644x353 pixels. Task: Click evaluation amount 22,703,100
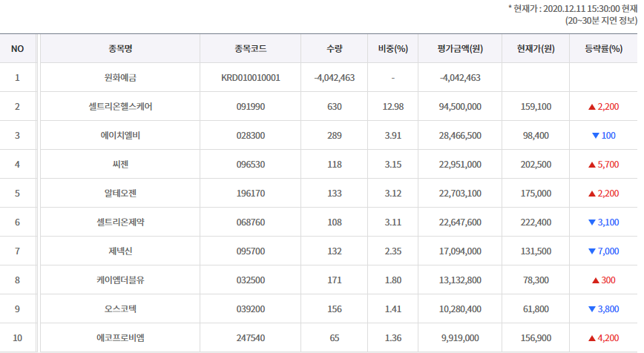460,194
